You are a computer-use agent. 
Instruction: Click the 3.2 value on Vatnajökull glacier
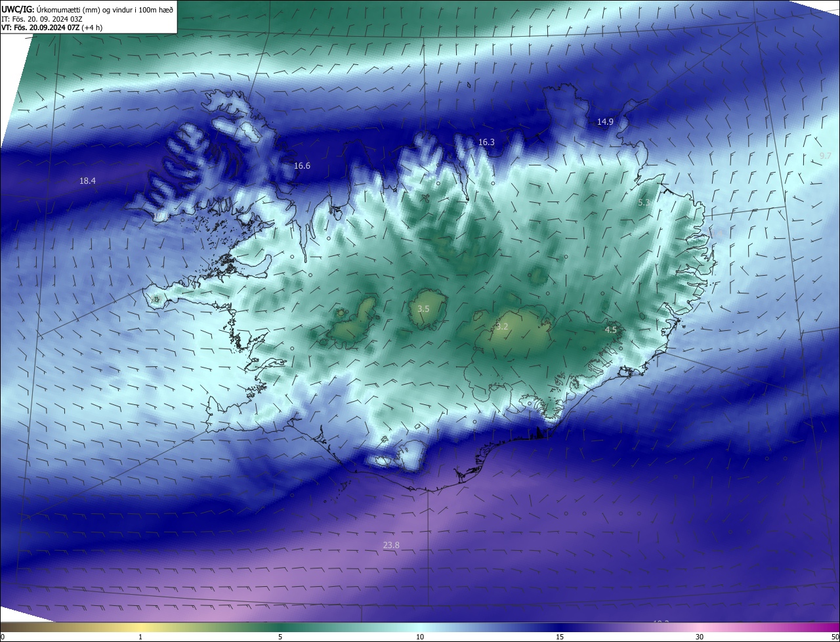point(502,326)
